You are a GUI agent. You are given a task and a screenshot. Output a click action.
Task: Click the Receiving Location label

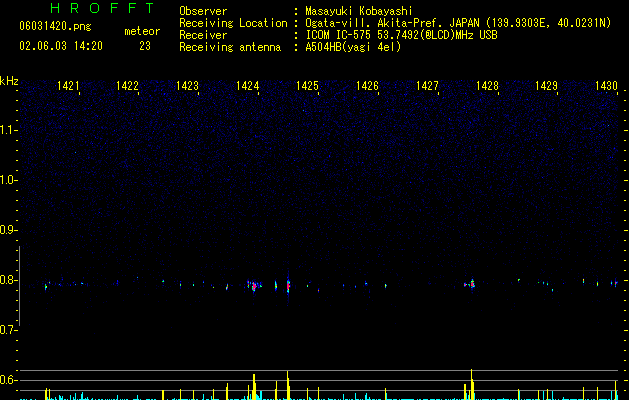[x=233, y=23]
